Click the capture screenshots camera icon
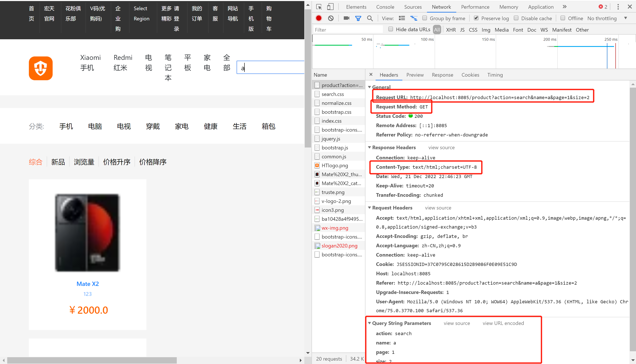 point(346,18)
